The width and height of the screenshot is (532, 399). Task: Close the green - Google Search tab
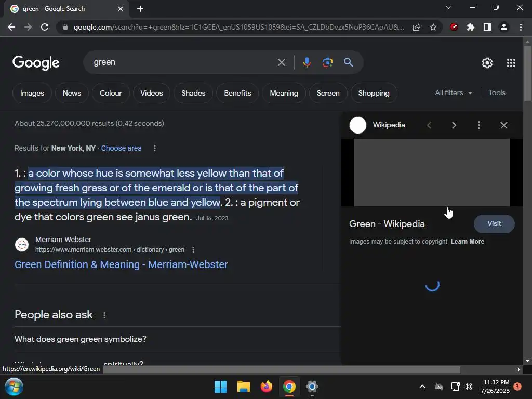(121, 9)
